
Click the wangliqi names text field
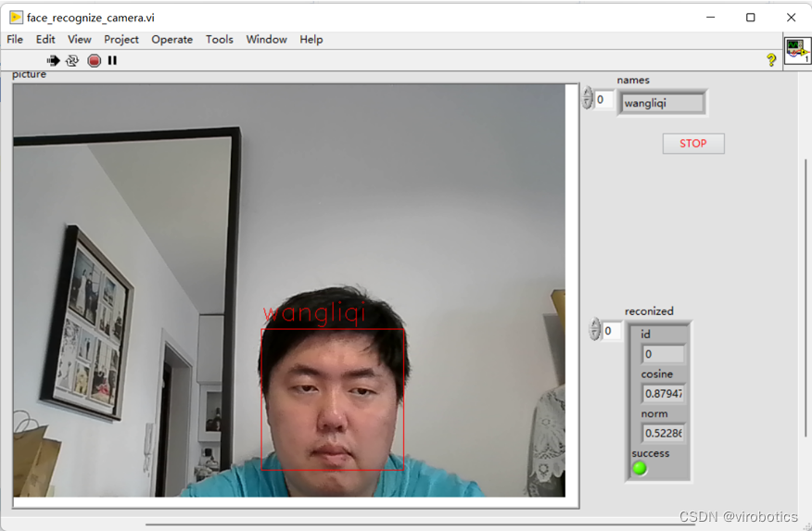pyautogui.click(x=662, y=104)
